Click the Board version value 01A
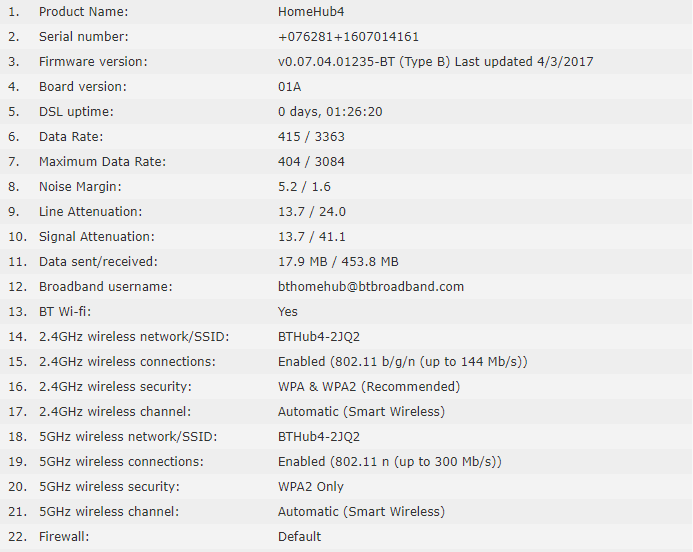The width and height of the screenshot is (693, 552). point(288,87)
